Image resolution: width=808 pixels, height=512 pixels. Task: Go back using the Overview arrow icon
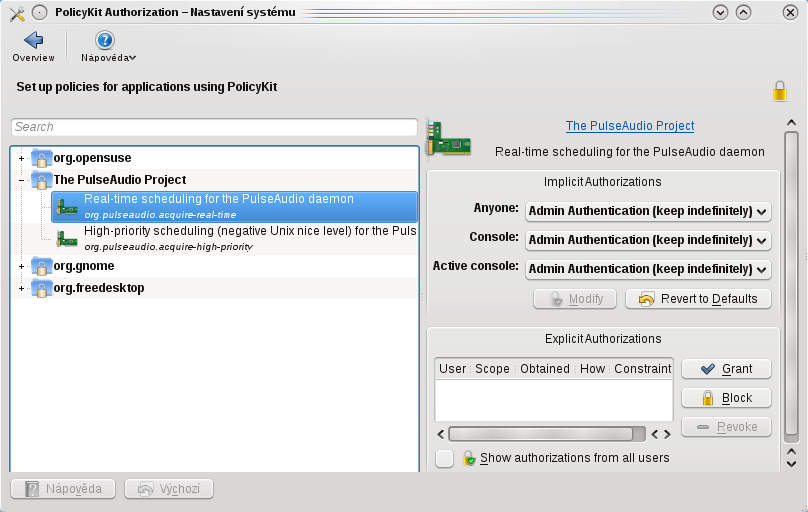coord(33,40)
